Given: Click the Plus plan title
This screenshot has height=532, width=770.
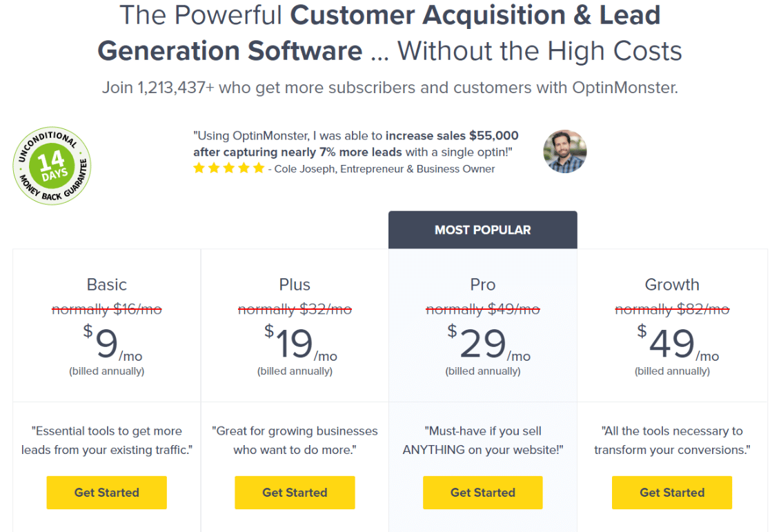Looking at the screenshot, I should coord(295,284).
